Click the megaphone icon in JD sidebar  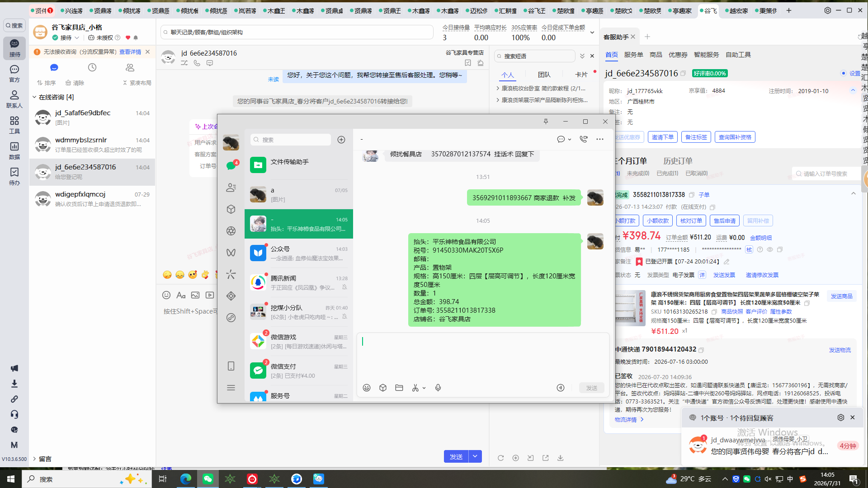click(14, 368)
